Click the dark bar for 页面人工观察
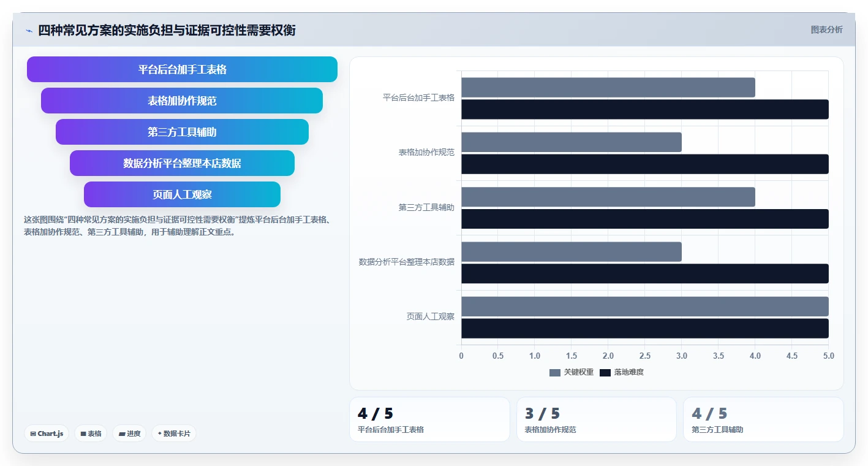The height and width of the screenshot is (466, 868). click(645, 329)
